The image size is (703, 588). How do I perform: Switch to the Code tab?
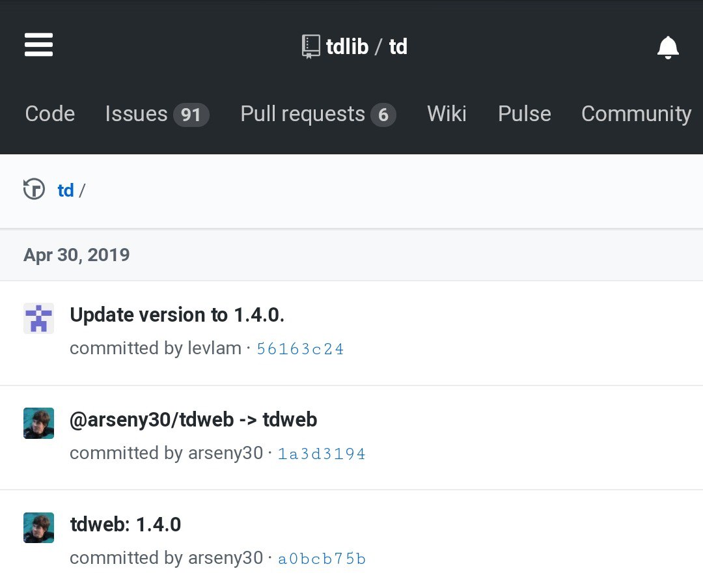coord(49,114)
